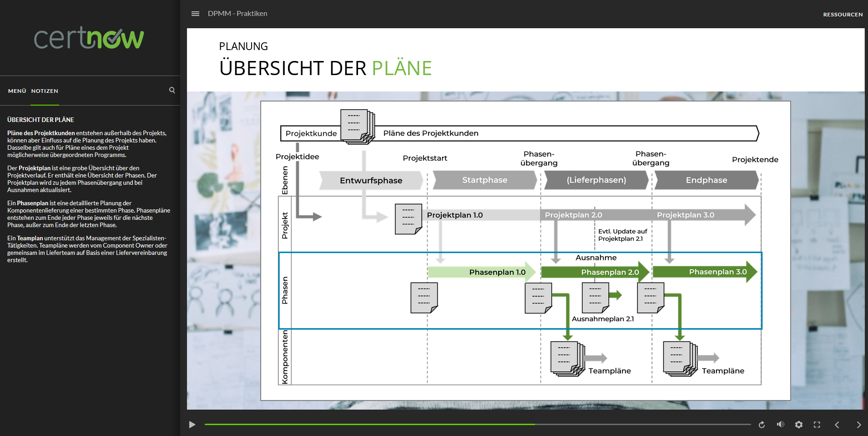The width and height of the screenshot is (868, 436).
Task: Select the Projektkunde box in the diagram
Action: pos(311,133)
